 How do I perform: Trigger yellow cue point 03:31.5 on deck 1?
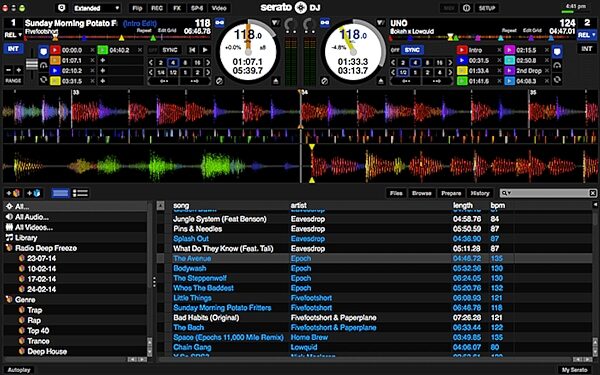(x=55, y=81)
